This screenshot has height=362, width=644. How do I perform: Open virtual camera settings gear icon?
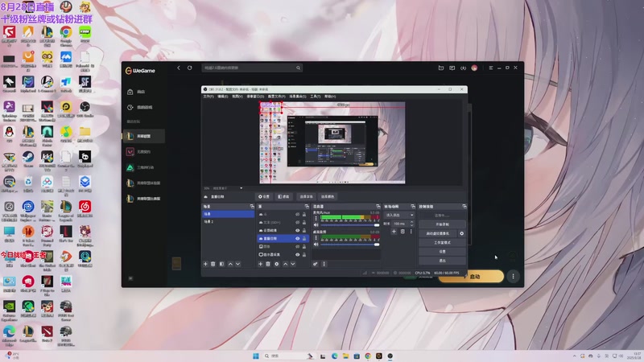click(461, 233)
